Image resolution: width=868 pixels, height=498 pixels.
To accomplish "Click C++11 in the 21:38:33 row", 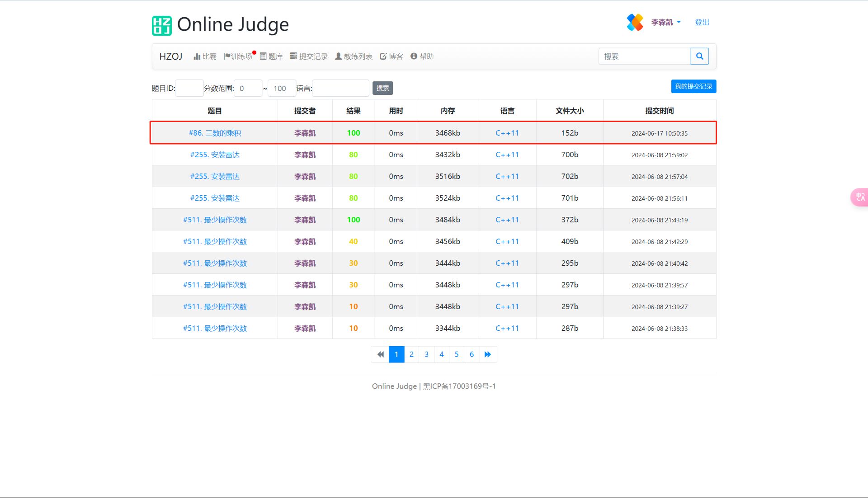I will tap(507, 328).
